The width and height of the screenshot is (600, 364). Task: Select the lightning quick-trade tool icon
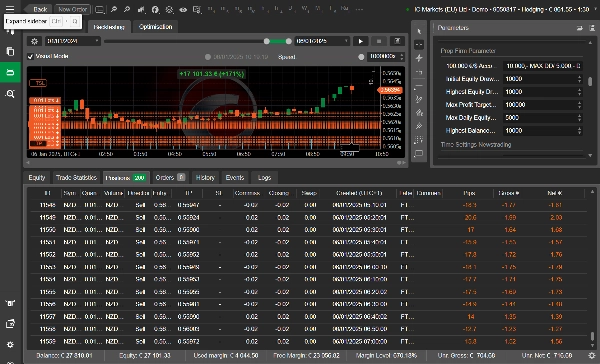point(419,58)
